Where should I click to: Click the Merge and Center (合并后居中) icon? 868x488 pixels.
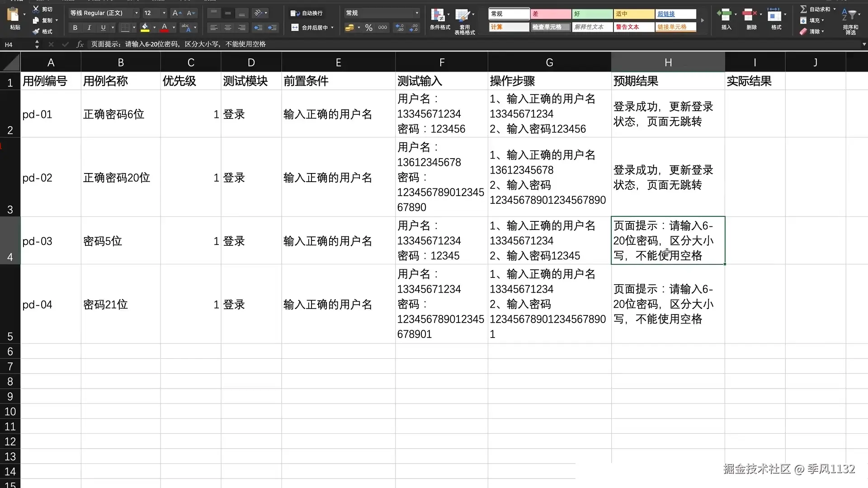(295, 28)
